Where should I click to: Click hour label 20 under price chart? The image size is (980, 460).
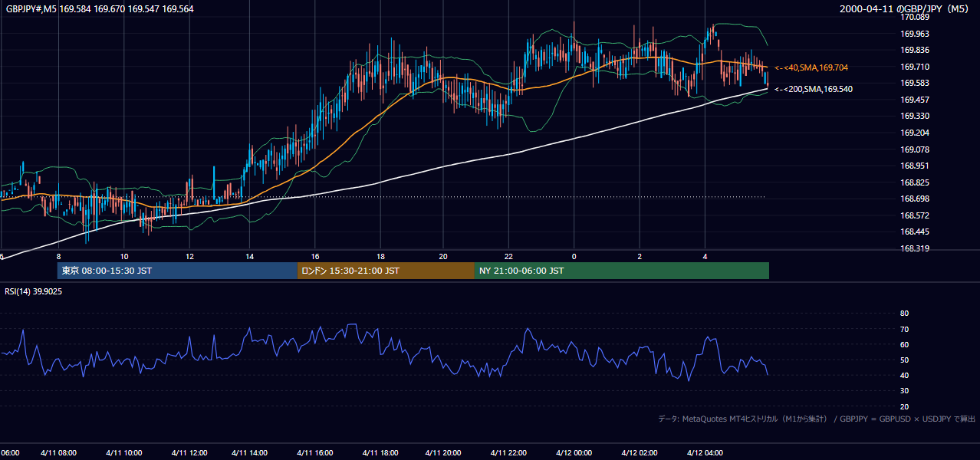pos(443,256)
